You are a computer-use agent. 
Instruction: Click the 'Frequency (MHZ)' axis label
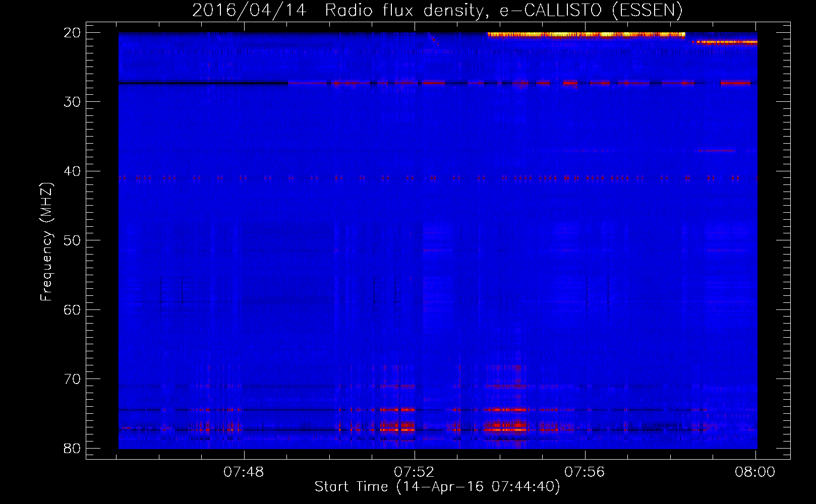click(46, 242)
